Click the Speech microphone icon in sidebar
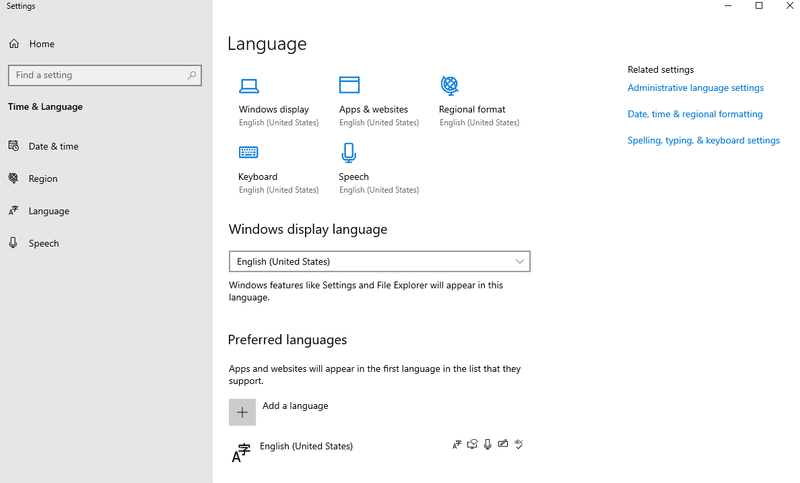This screenshot has height=483, width=800. point(13,243)
